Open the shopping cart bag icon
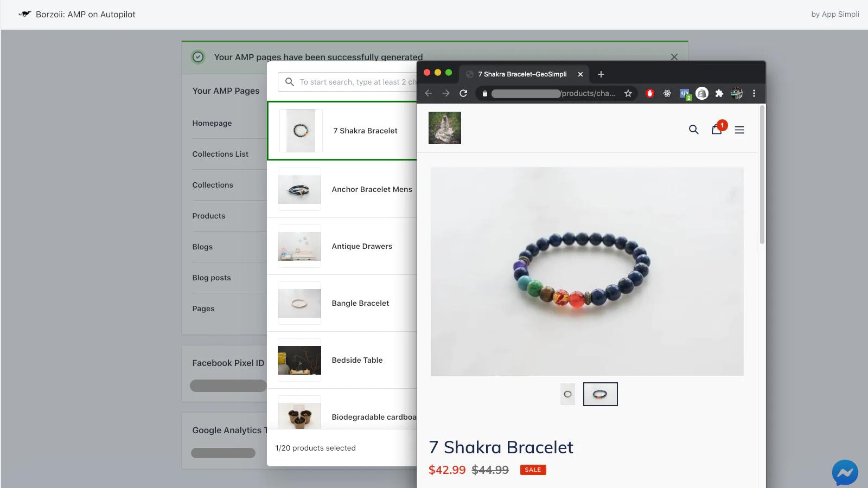Viewport: 868px width, 488px height. 717,129
